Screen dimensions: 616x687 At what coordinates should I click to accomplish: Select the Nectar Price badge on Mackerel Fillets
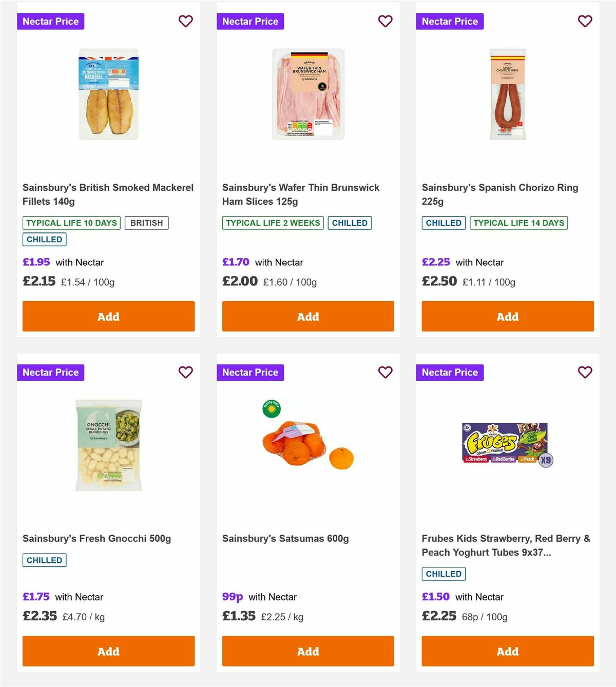(x=51, y=21)
